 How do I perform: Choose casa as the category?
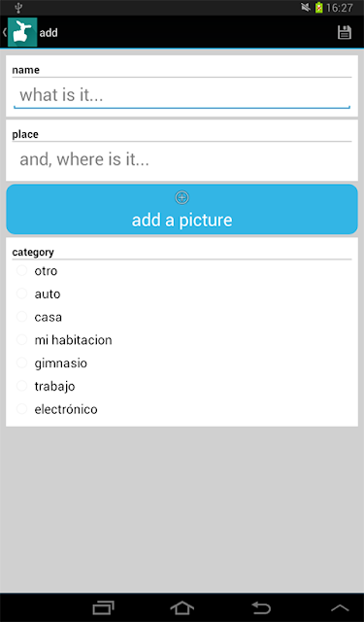21,317
